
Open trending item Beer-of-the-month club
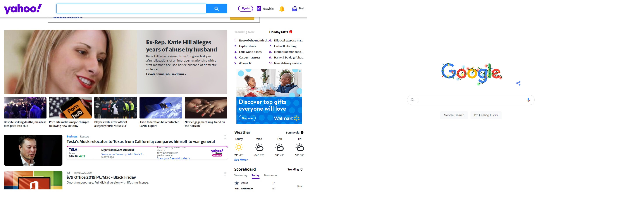(x=253, y=41)
